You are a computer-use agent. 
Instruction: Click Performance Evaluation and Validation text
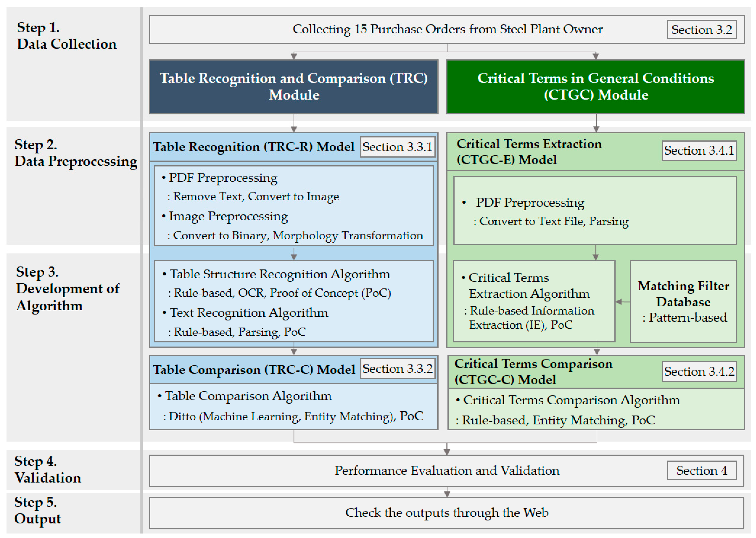pos(447,471)
